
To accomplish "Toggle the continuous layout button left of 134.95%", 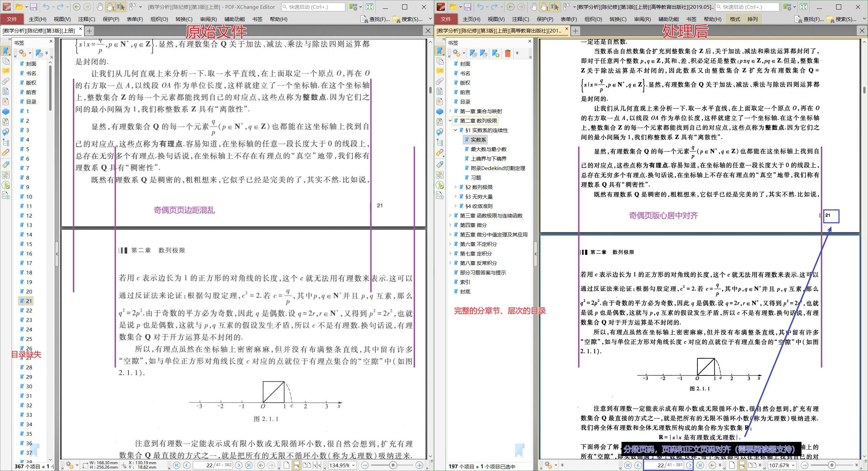I will click(296, 465).
